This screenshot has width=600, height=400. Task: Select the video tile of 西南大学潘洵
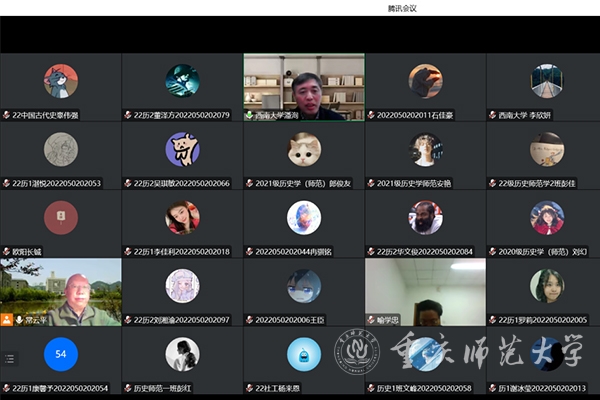click(x=304, y=86)
